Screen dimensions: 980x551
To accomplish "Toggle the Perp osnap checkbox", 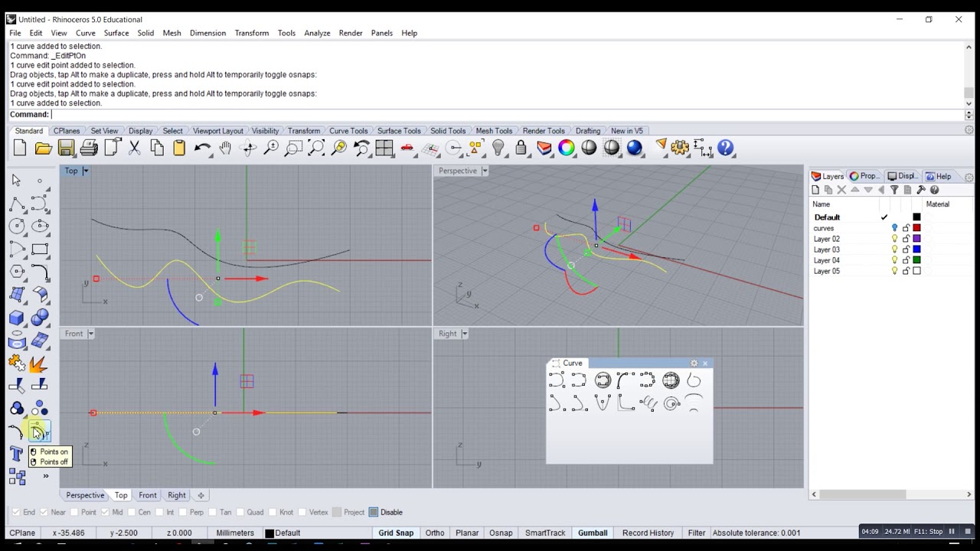I will pos(183,512).
